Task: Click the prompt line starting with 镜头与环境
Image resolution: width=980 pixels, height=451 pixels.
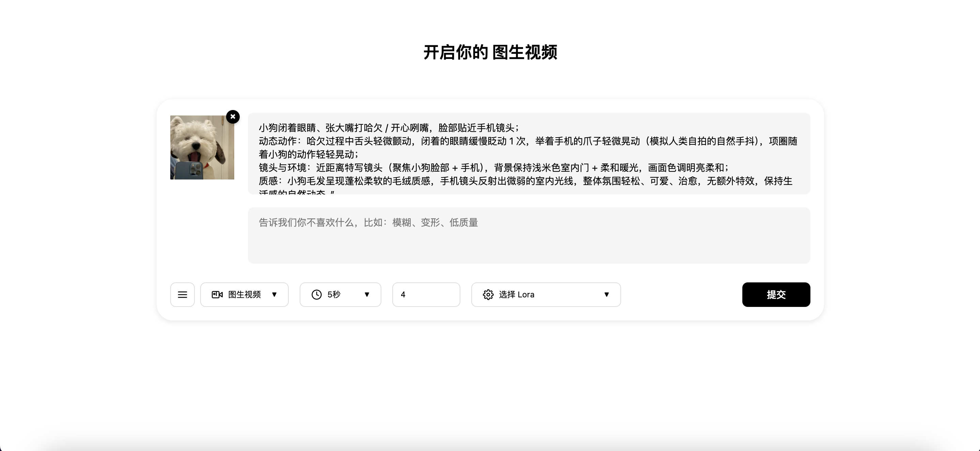Action: pyautogui.click(x=493, y=168)
